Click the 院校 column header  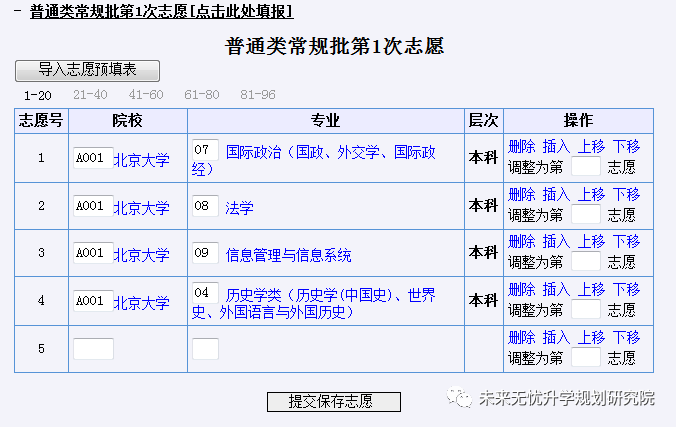pos(128,121)
